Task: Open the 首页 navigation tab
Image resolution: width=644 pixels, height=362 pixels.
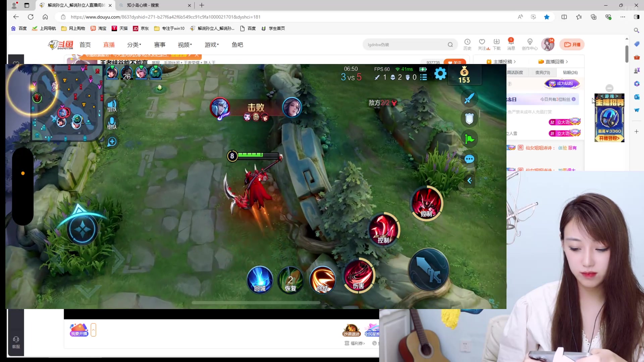Action: (x=85, y=45)
